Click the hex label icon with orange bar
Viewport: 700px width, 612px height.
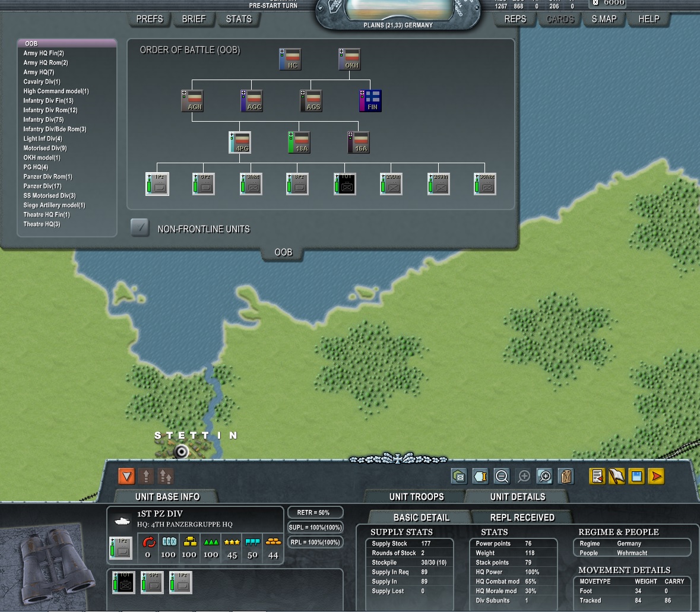pos(480,476)
